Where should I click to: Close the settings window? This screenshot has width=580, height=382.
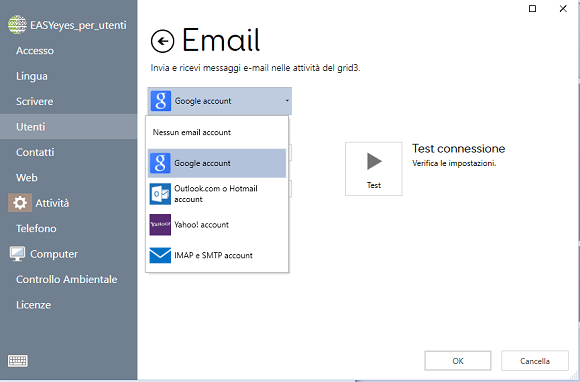563,9
